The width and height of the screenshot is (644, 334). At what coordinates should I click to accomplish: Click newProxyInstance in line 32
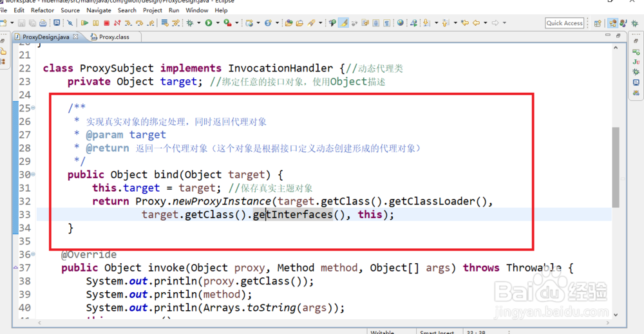click(222, 201)
